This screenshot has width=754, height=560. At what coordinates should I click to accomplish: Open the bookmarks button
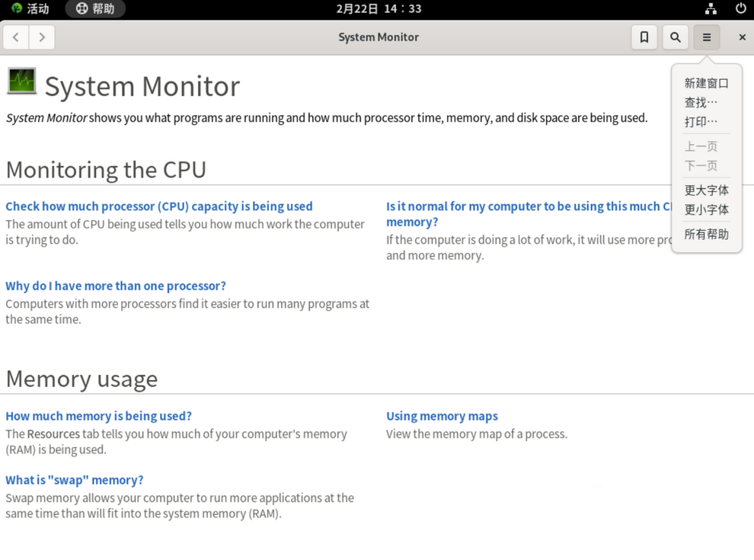(x=644, y=37)
